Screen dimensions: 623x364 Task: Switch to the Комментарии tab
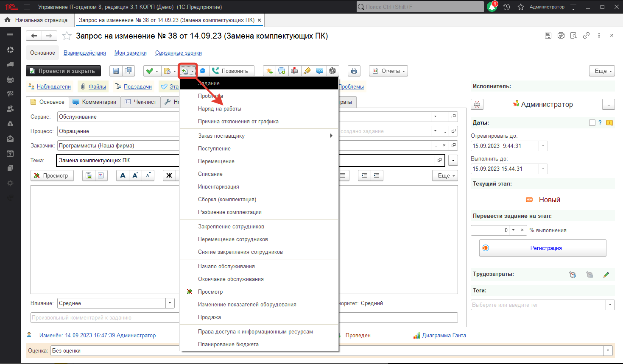coord(95,102)
